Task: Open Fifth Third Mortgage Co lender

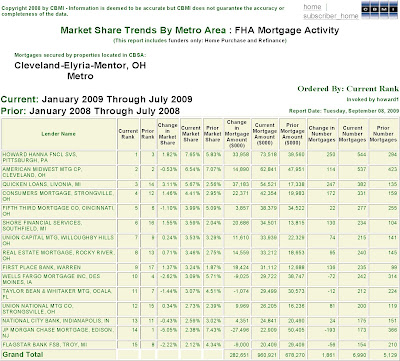Action: (58, 211)
